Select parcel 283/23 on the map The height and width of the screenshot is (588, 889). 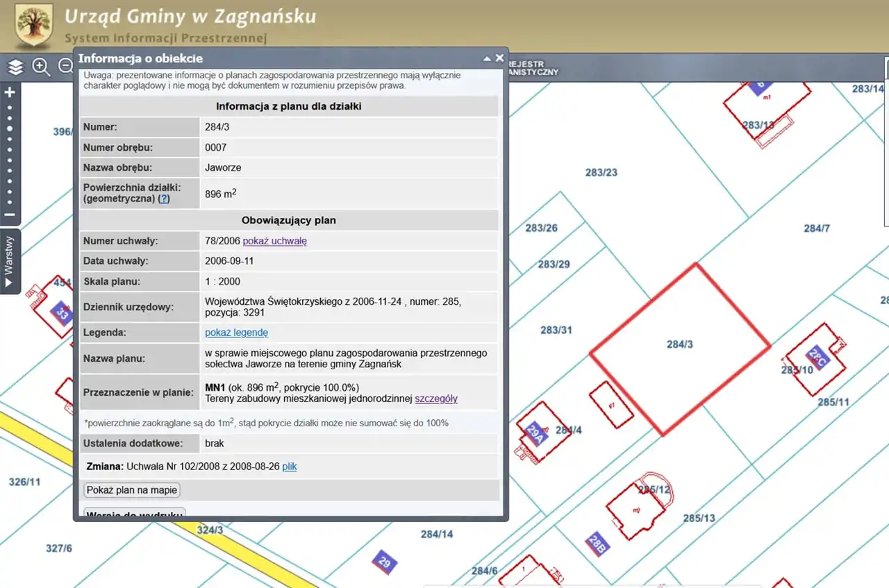tap(601, 172)
